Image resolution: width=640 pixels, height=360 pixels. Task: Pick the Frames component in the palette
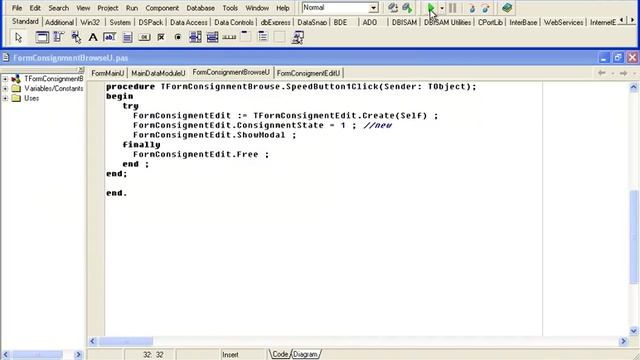tap(42, 38)
